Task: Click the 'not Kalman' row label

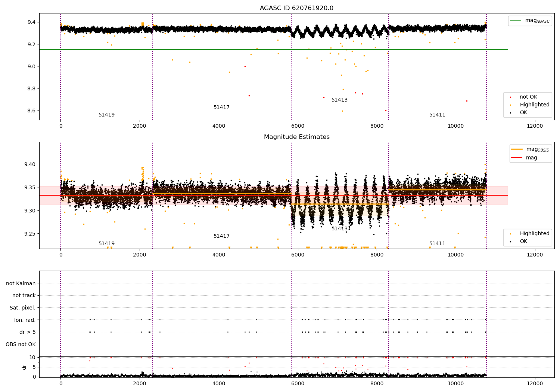Action: (21, 284)
